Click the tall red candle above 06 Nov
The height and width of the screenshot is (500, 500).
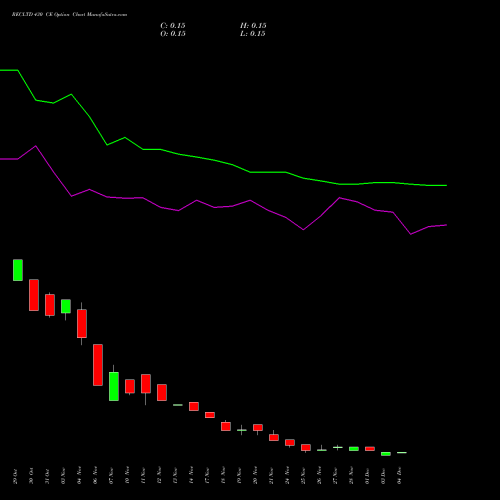click(98, 365)
